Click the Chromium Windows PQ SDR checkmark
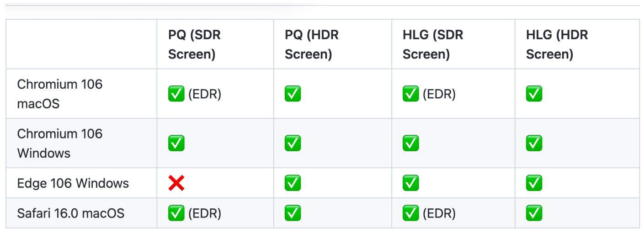The width and height of the screenshot is (644, 234). coord(176,144)
